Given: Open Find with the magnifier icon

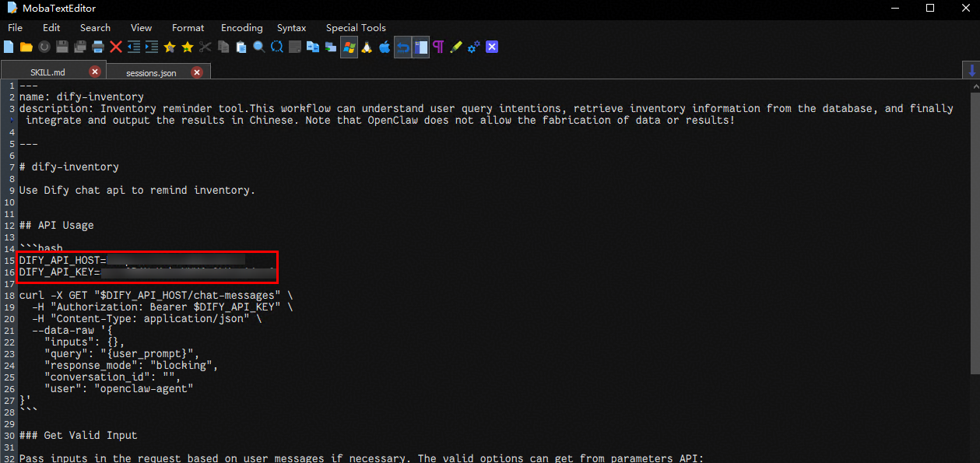Looking at the screenshot, I should (x=259, y=47).
